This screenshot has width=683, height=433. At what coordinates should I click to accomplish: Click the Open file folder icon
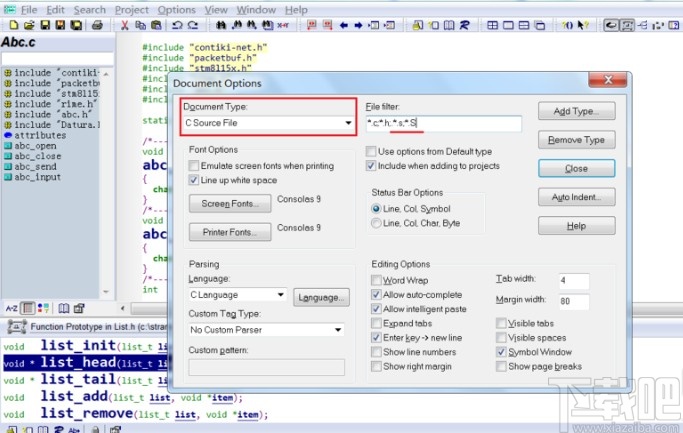pos(29,25)
